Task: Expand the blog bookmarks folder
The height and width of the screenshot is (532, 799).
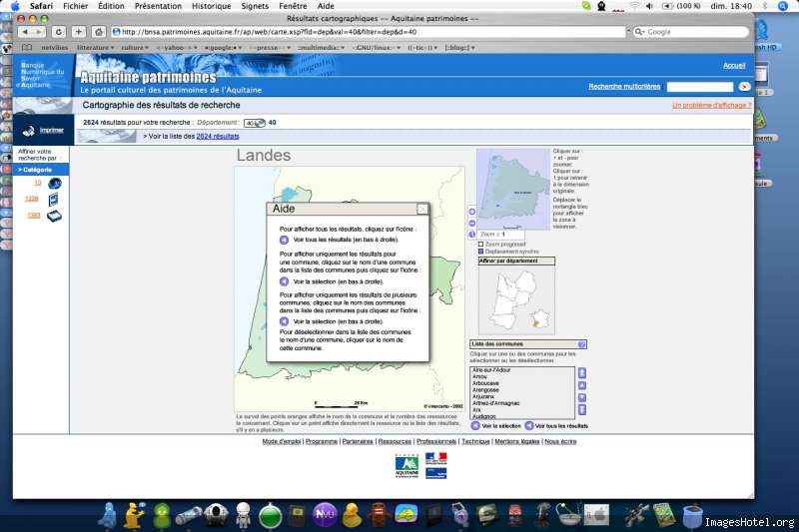Action: (459, 47)
